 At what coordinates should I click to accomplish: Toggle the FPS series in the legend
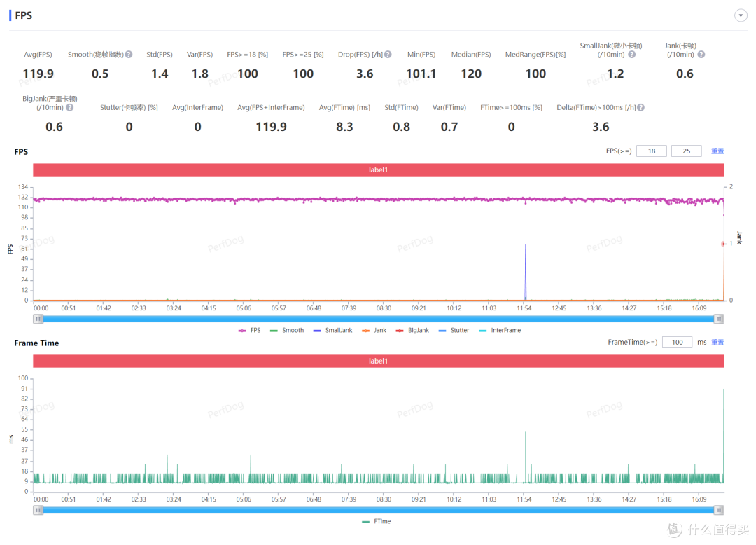pos(249,331)
